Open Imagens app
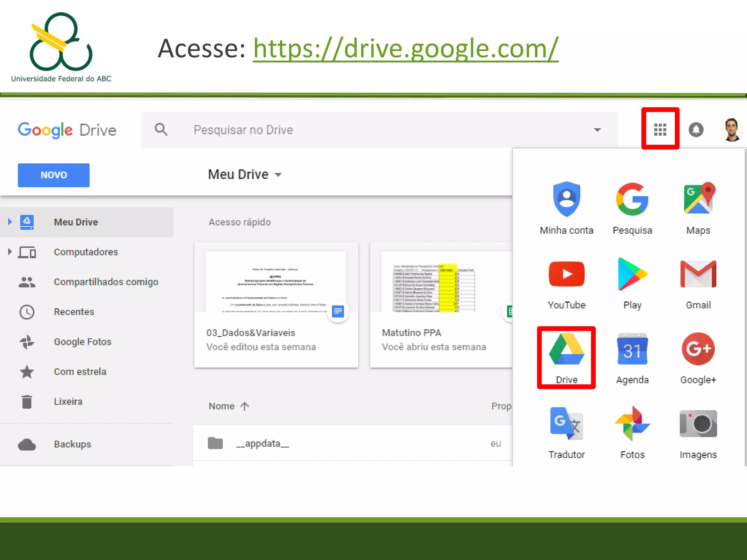 [x=698, y=434]
